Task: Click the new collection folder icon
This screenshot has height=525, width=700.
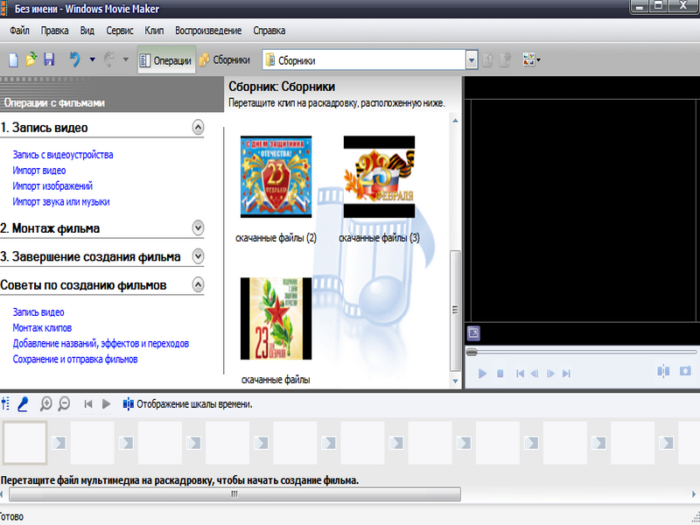Action: coord(505,60)
